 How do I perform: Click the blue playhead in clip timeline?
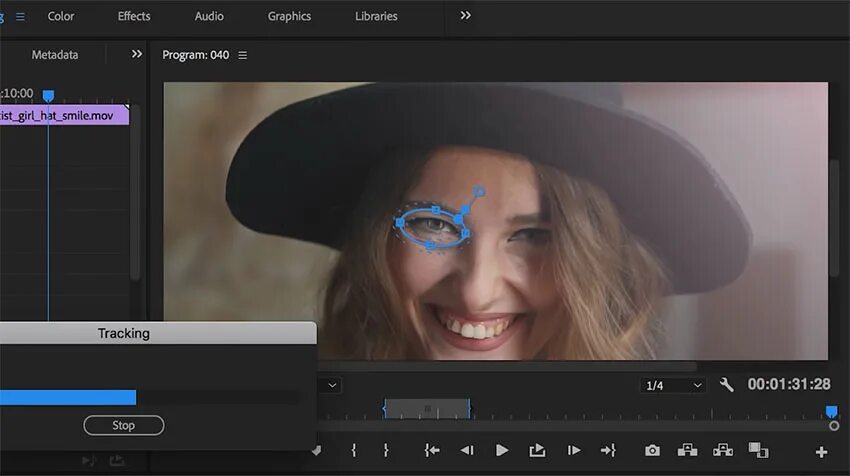click(48, 96)
